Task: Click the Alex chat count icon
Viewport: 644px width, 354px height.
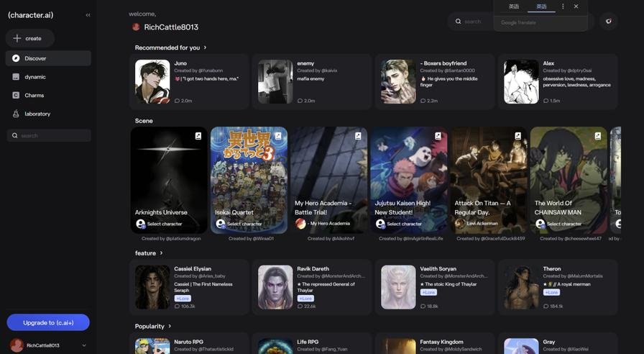Action: click(x=546, y=101)
